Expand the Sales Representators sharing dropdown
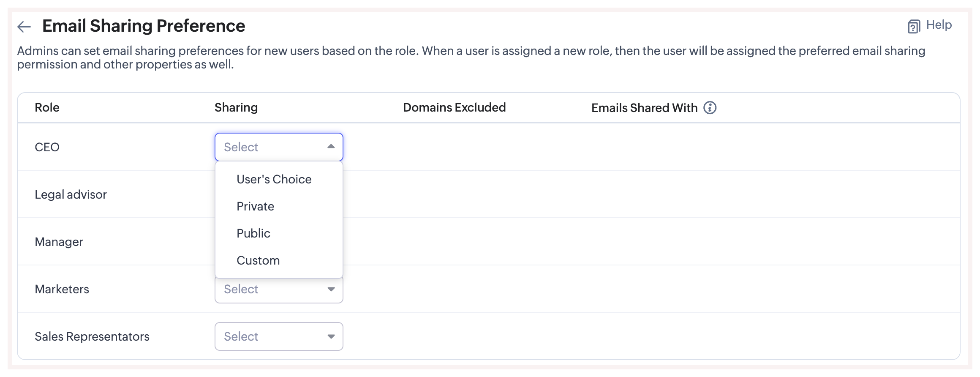This screenshot has width=980, height=377. click(x=270, y=336)
